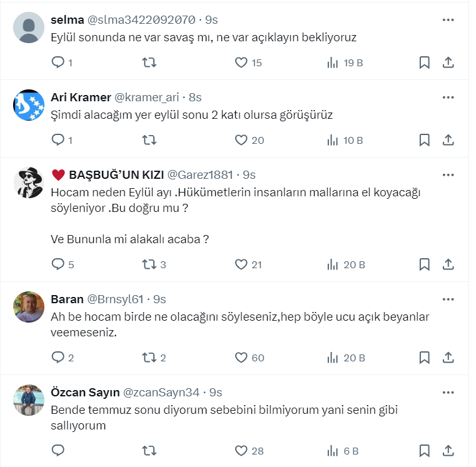Image resolution: width=476 pixels, height=467 pixels.
Task: Open more options menu on Baran's tweet
Action: coord(448,299)
